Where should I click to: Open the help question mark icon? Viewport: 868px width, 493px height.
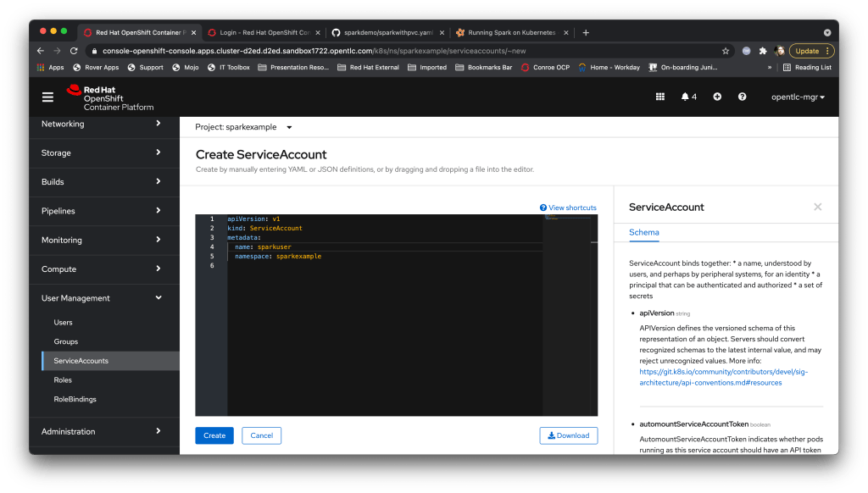click(742, 97)
